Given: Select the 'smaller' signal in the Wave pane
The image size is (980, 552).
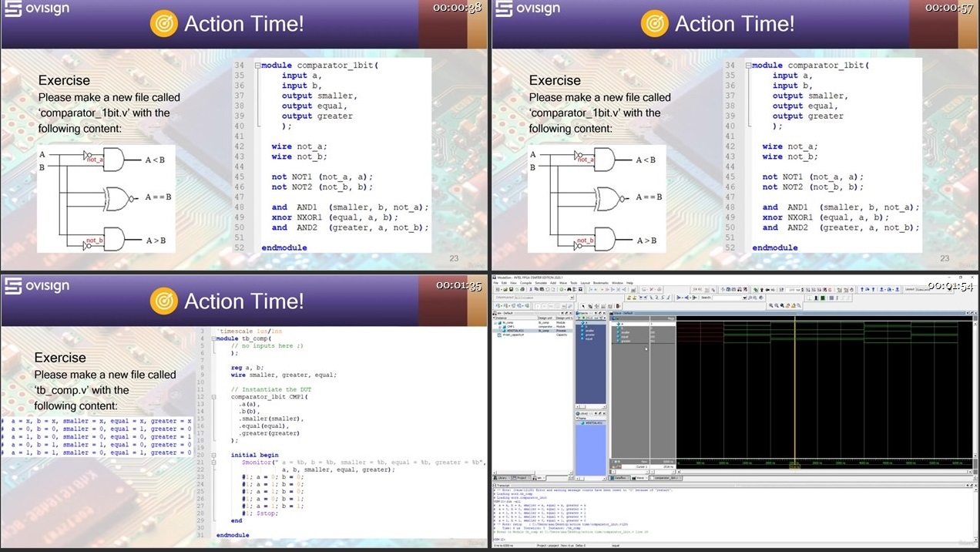Looking at the screenshot, I should [626, 332].
